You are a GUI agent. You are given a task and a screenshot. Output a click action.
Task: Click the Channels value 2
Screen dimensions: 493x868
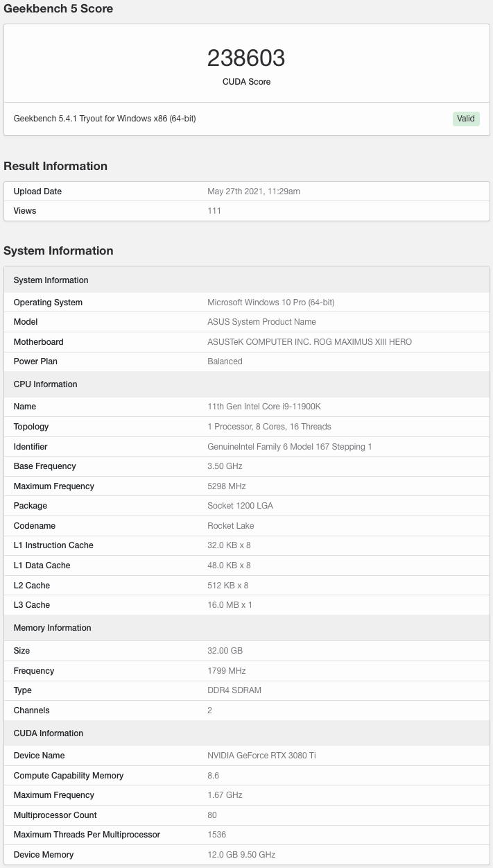pyautogui.click(x=210, y=710)
